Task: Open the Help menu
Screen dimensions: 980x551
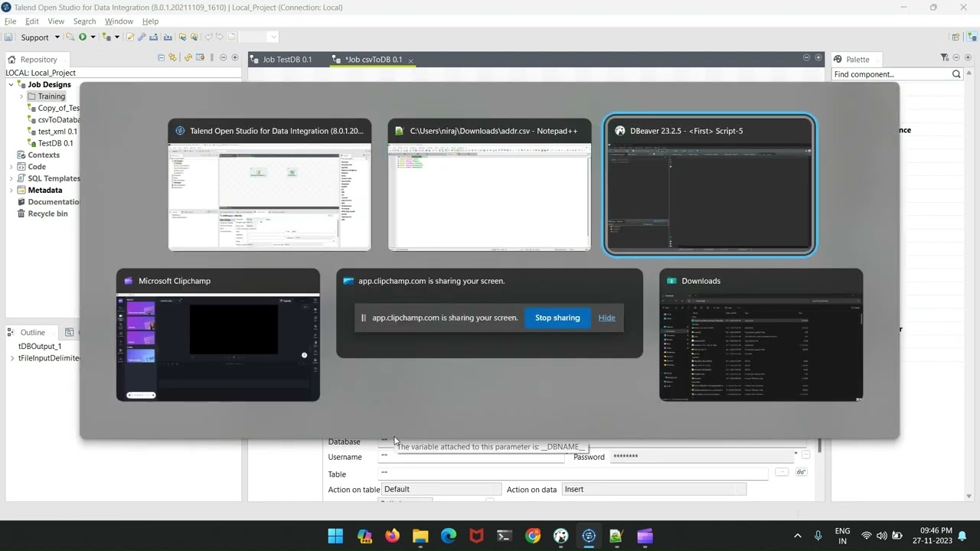Action: point(150,21)
